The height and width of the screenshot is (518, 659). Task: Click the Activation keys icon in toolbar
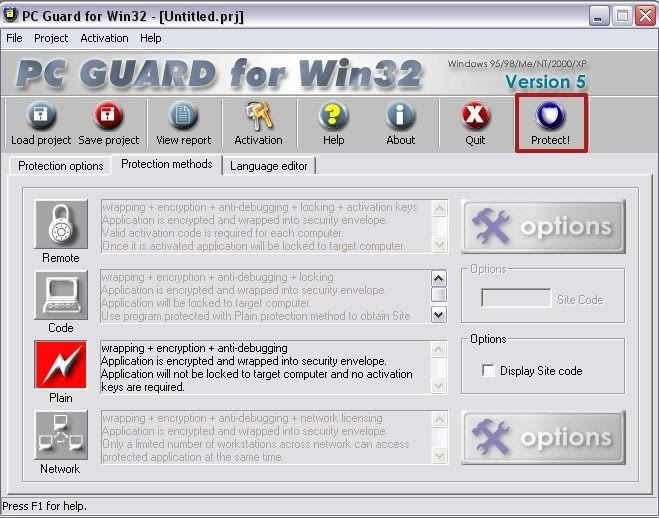pyautogui.click(x=258, y=116)
